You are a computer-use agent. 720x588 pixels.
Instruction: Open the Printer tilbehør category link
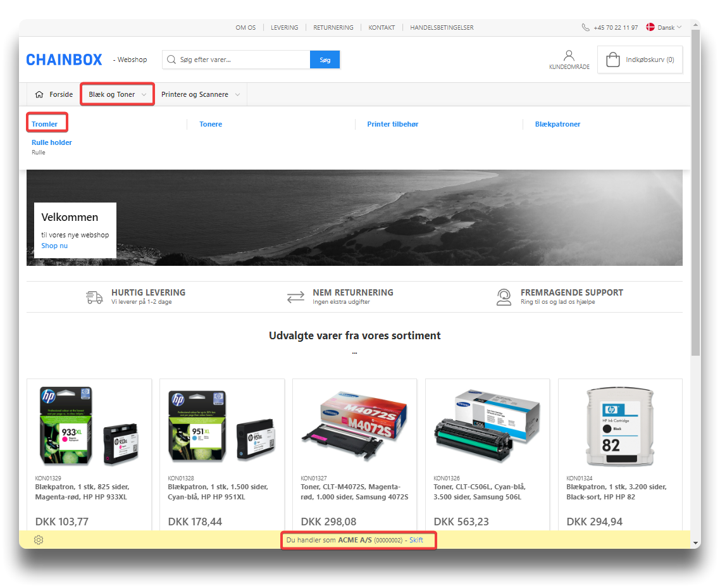(x=393, y=124)
